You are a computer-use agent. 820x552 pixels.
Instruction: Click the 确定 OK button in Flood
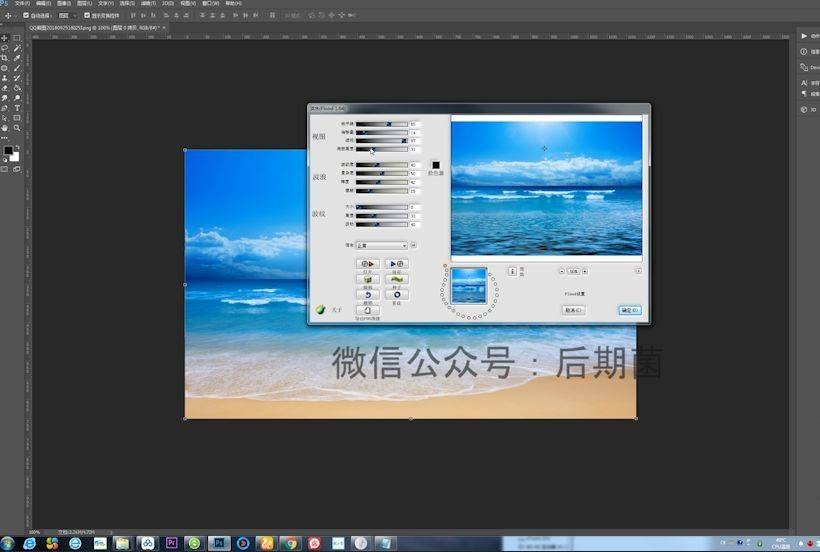pos(630,310)
